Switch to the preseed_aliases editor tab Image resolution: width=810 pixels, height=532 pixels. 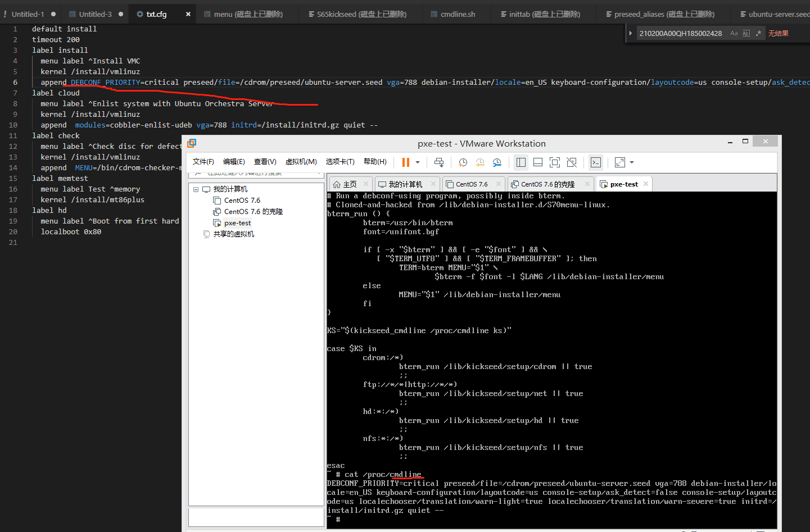[664, 14]
